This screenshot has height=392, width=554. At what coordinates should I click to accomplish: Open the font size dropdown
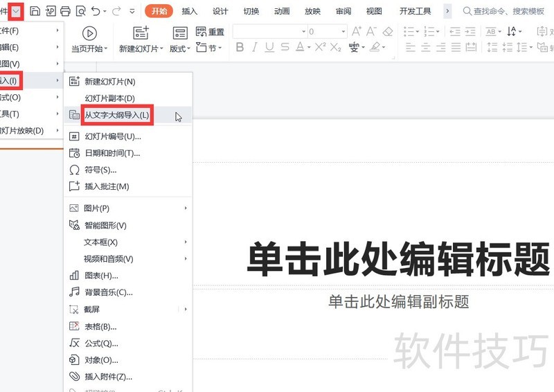tap(343, 32)
